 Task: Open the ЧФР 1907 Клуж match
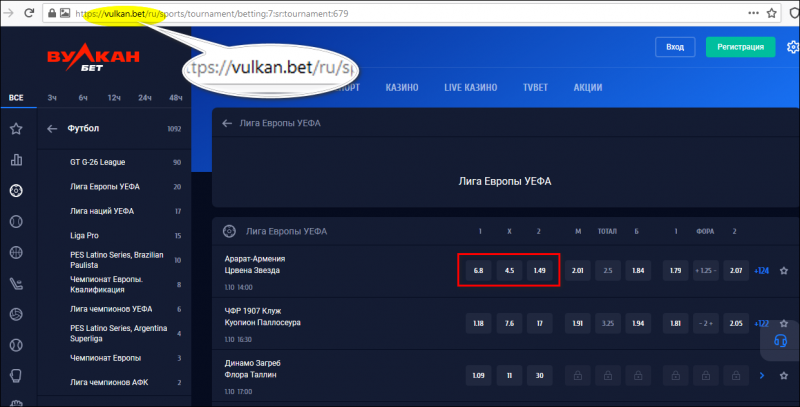click(x=263, y=317)
